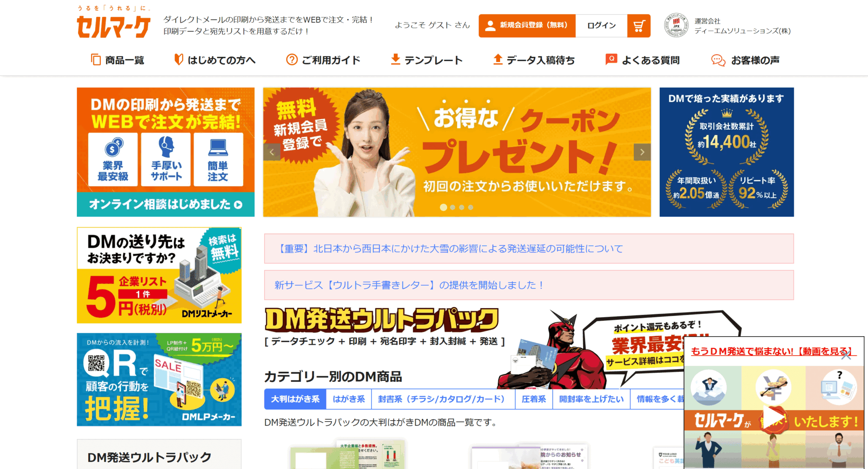Screen dimensions: 868x469
Task: Play the セルマーケ promo video
Action: (x=774, y=417)
